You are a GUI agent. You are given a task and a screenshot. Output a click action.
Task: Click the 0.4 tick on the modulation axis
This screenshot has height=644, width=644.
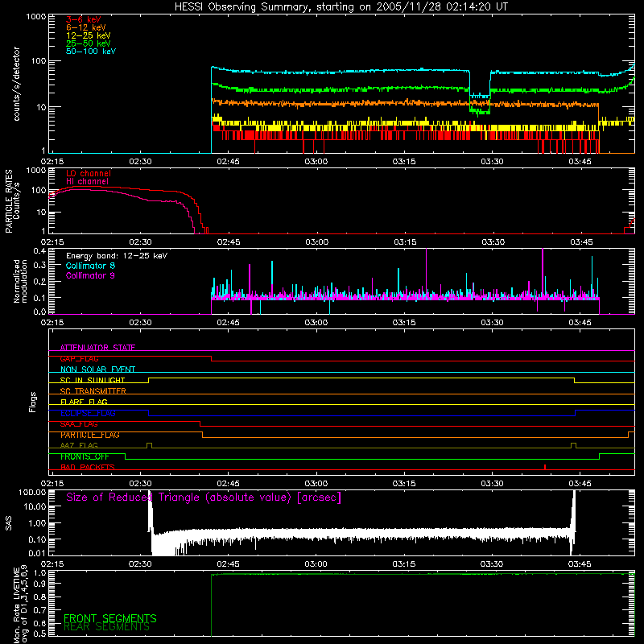pos(39,251)
